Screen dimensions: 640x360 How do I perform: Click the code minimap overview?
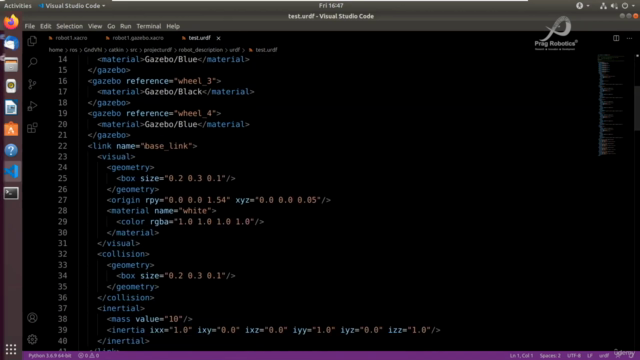point(611,104)
